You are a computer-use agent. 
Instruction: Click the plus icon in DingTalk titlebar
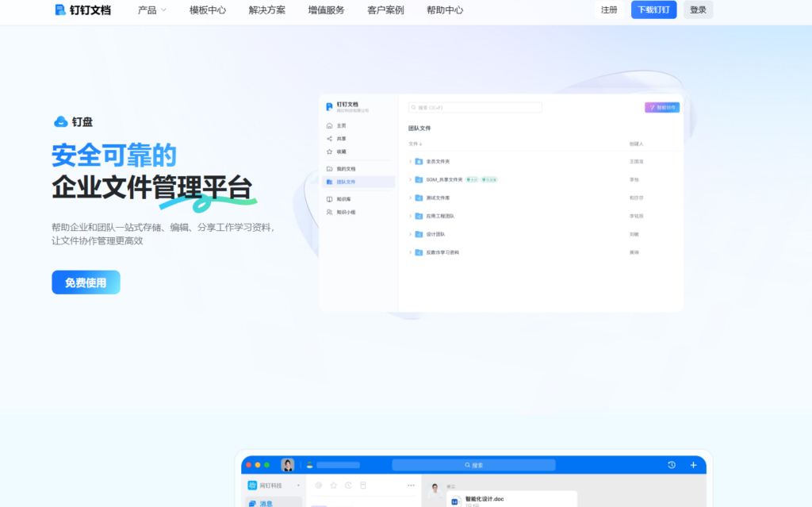click(693, 465)
